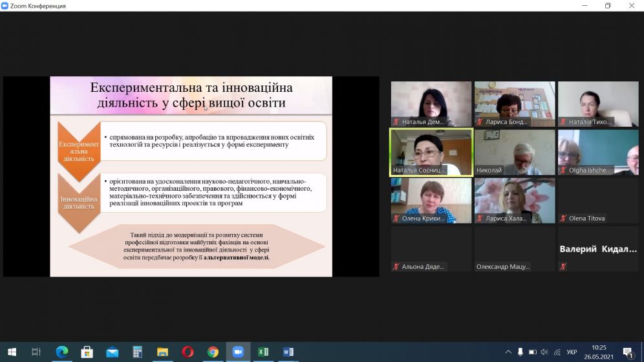Select Olgha Ishche... video tile

[x=598, y=153]
